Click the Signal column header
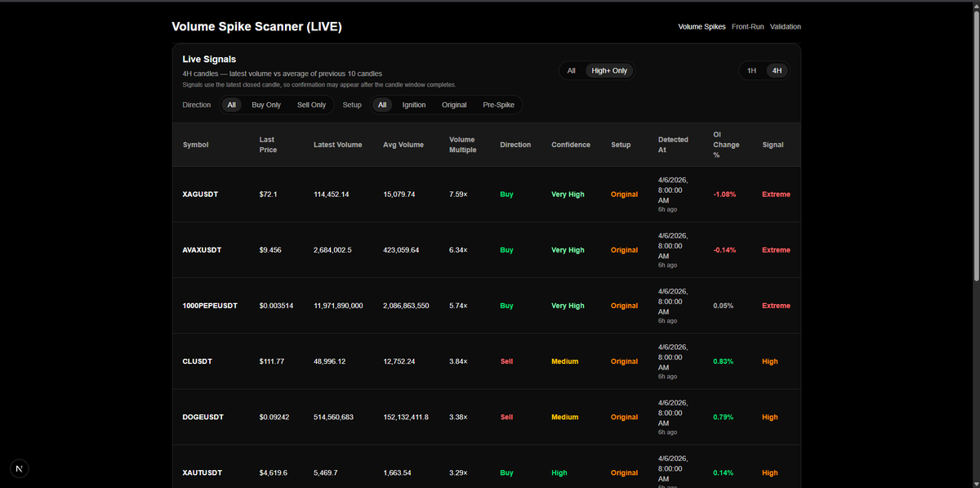Screen dimensions: 980x488 [773, 145]
